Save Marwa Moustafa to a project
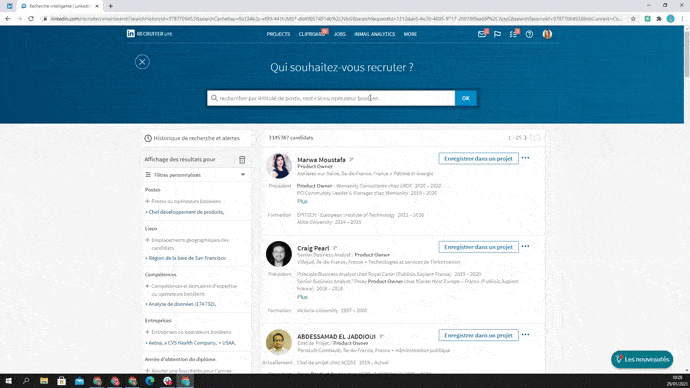 click(478, 158)
